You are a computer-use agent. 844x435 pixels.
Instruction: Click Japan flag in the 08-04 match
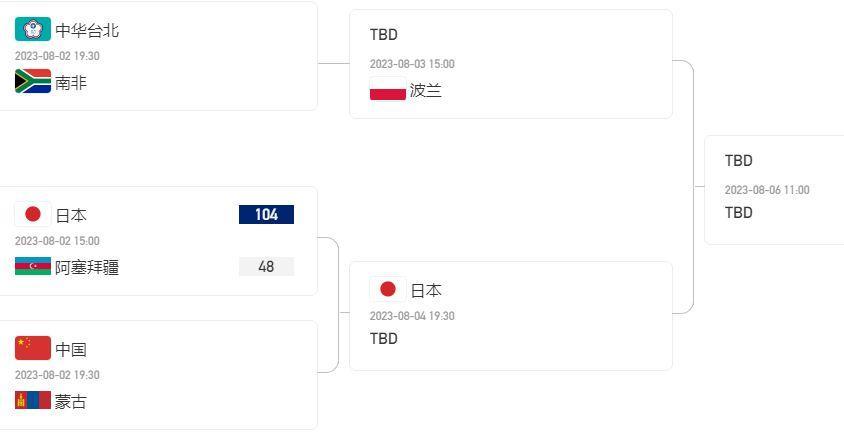[x=388, y=290]
